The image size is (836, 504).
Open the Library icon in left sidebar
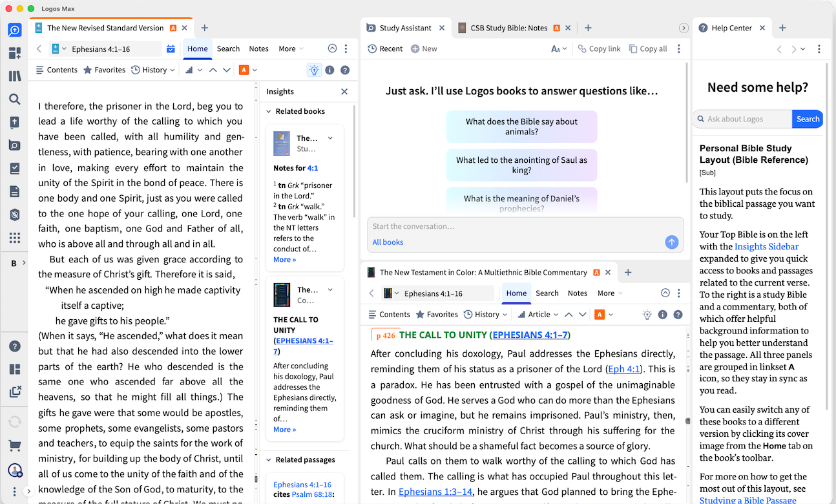point(14,76)
